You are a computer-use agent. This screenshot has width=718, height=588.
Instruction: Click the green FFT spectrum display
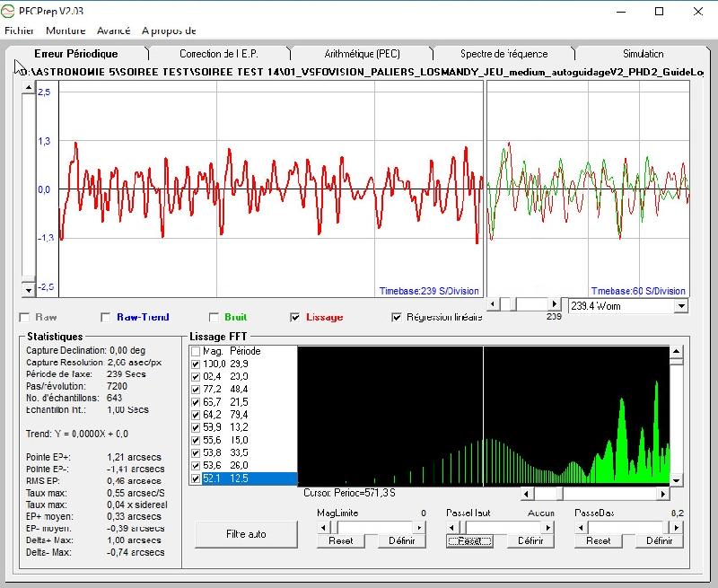pos(484,416)
